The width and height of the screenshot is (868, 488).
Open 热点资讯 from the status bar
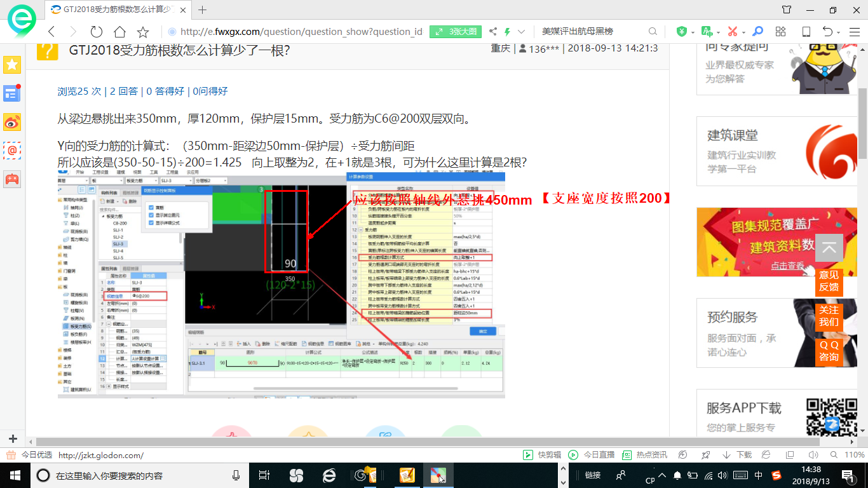click(x=644, y=455)
